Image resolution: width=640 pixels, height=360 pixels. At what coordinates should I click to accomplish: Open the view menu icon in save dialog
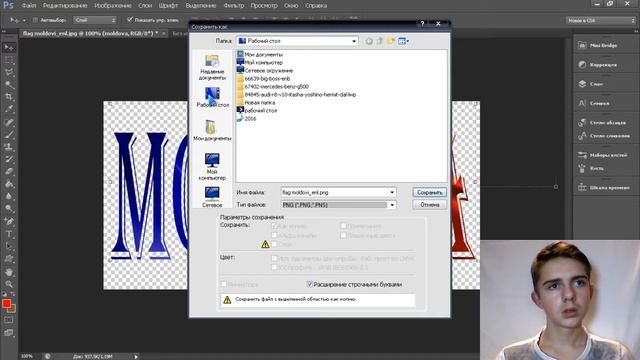403,41
